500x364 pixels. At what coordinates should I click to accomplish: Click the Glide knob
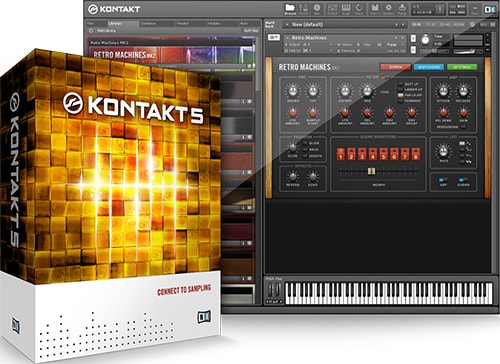[x=293, y=147]
